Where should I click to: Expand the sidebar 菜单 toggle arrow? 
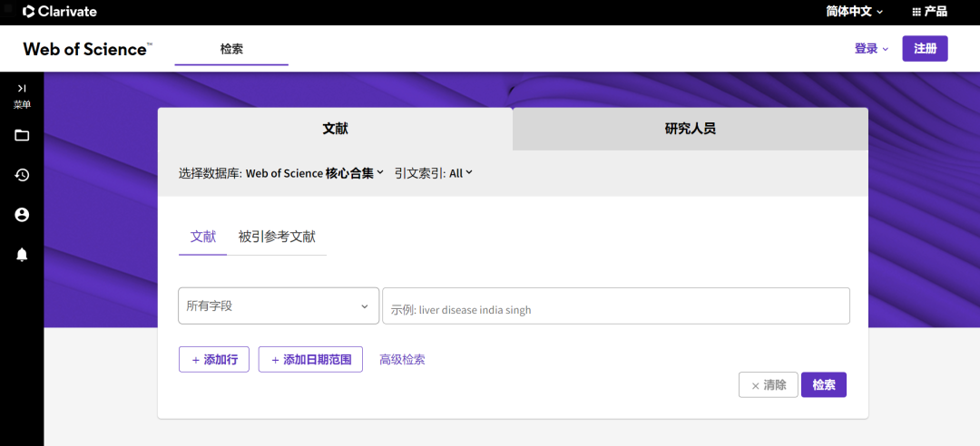22,89
